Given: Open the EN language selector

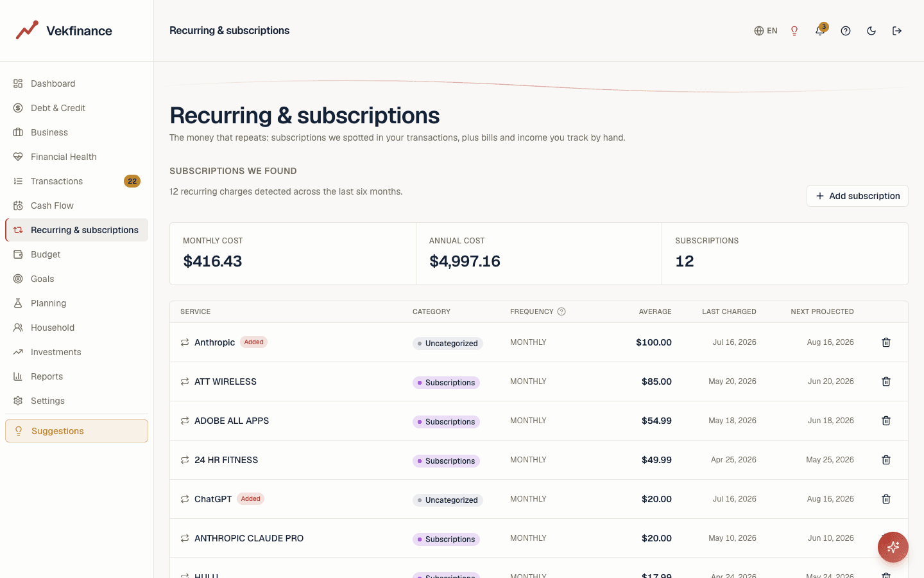Looking at the screenshot, I should point(766,31).
